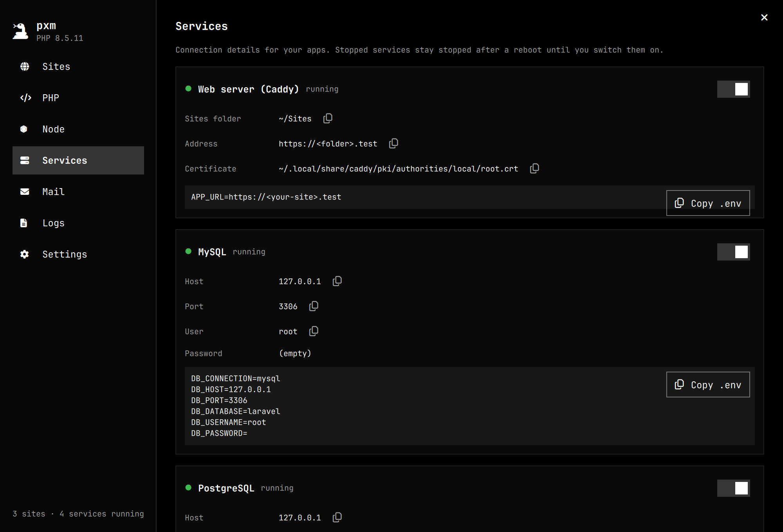Copy the Caddy root certificate path
The image size is (783, 532).
(534, 169)
